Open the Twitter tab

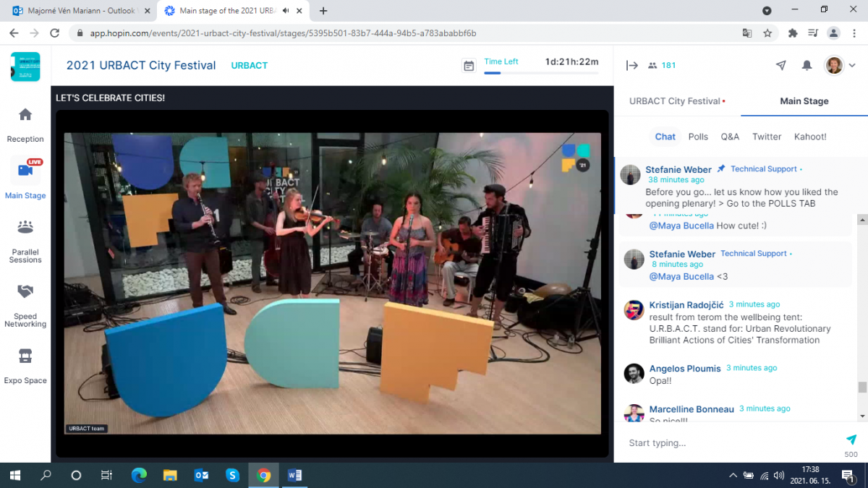tap(767, 137)
